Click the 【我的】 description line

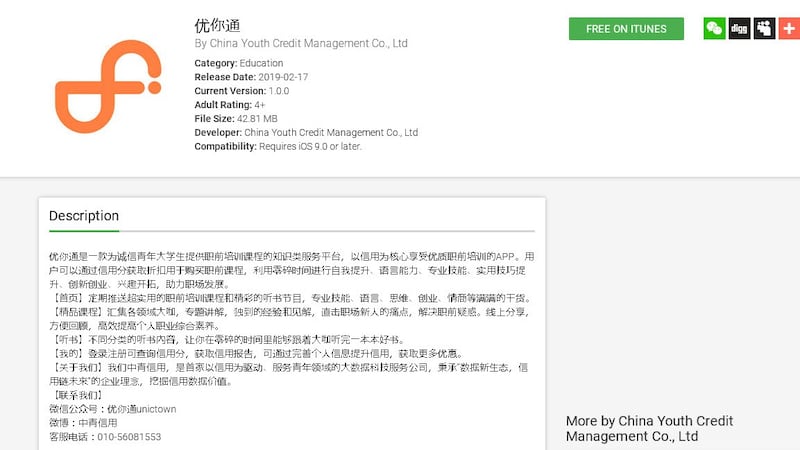[x=257, y=354]
